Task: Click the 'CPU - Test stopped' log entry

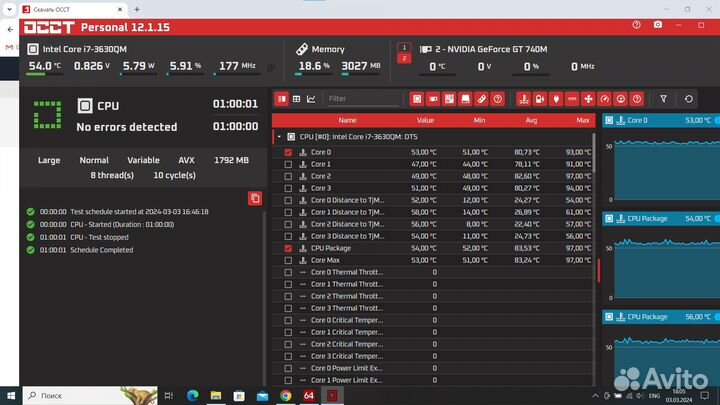Action: pyautogui.click(x=99, y=237)
